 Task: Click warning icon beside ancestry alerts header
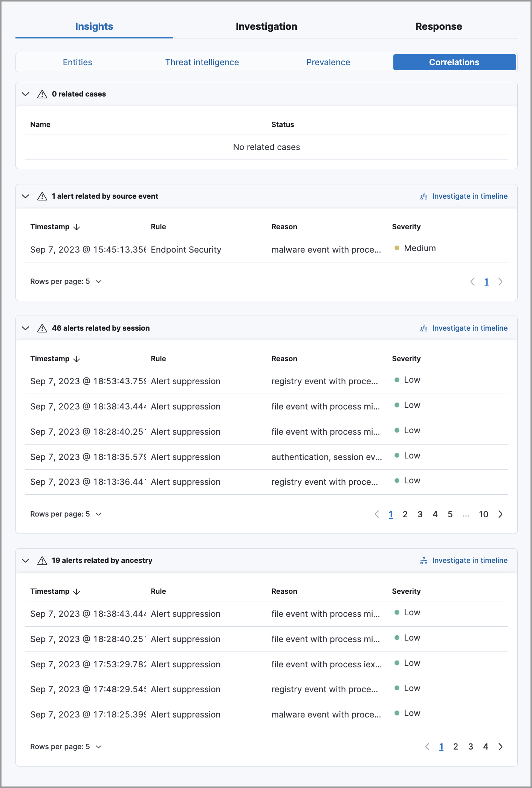coord(42,561)
